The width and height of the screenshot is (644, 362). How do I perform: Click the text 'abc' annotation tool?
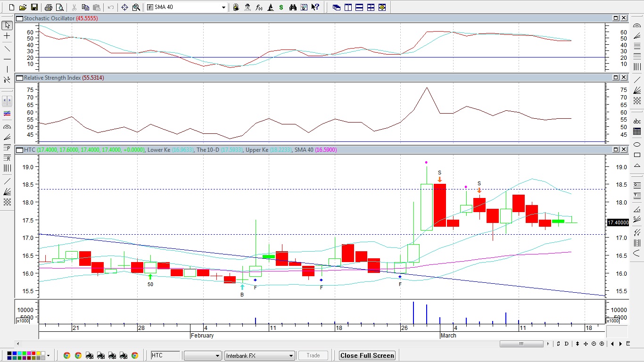637,121
